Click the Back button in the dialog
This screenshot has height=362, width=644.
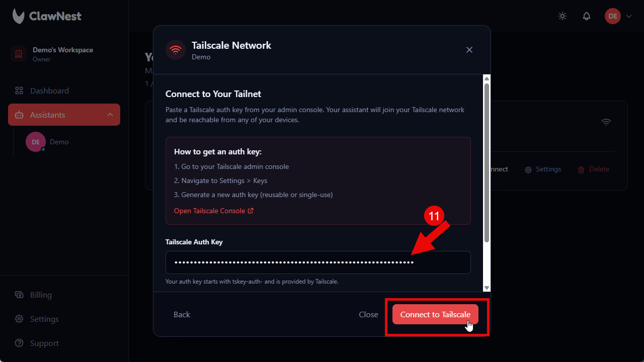(x=182, y=314)
